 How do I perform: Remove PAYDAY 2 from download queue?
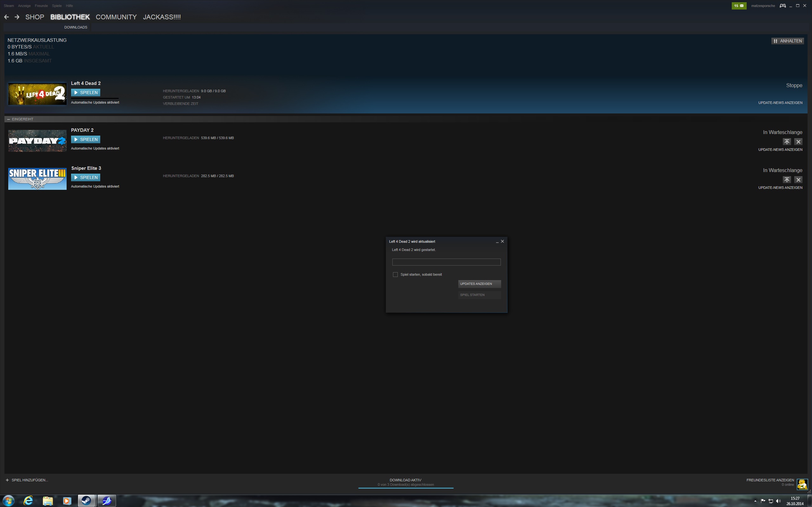pyautogui.click(x=798, y=142)
